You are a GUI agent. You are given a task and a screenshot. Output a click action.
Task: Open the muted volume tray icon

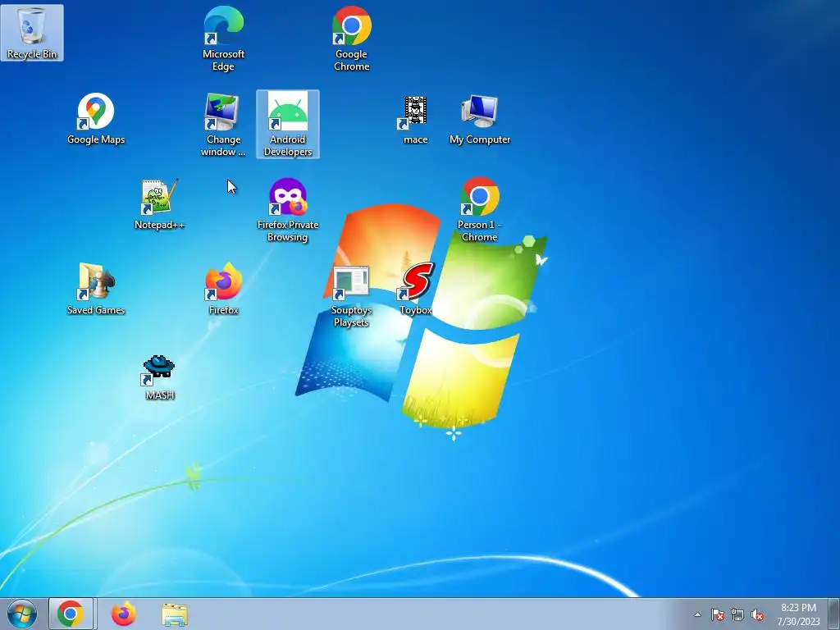(x=757, y=614)
